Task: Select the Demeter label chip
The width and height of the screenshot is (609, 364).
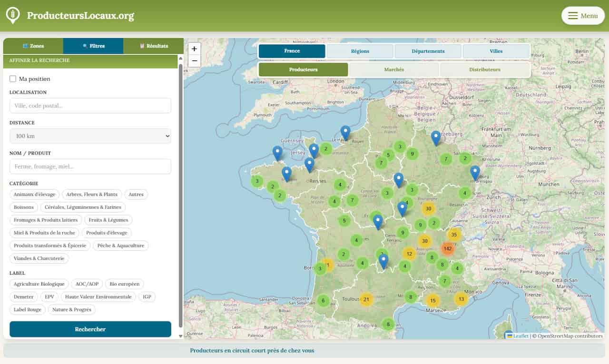Action: click(x=24, y=296)
